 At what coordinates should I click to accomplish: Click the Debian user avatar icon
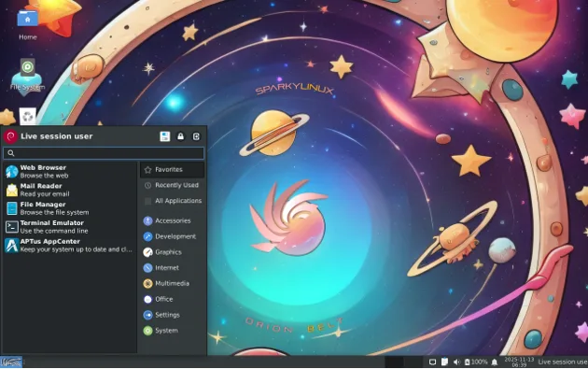pyautogui.click(x=10, y=136)
